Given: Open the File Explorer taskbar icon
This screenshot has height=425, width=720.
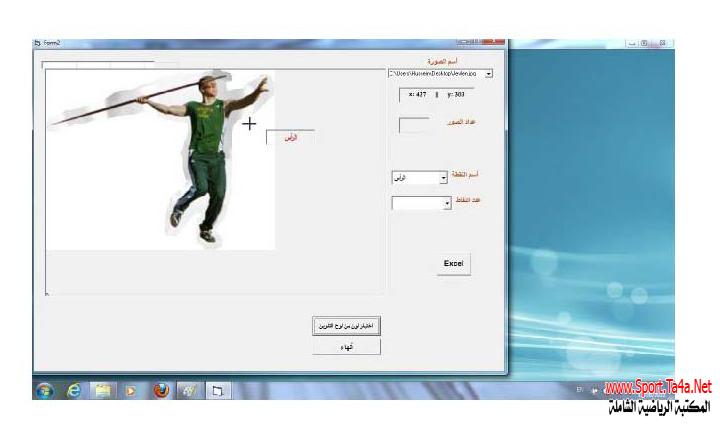Looking at the screenshot, I should point(102,391).
